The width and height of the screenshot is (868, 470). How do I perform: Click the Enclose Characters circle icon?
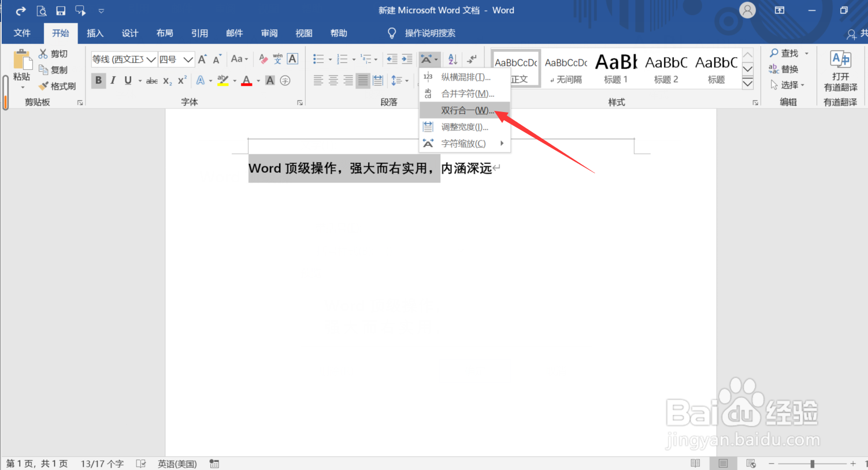click(285, 81)
